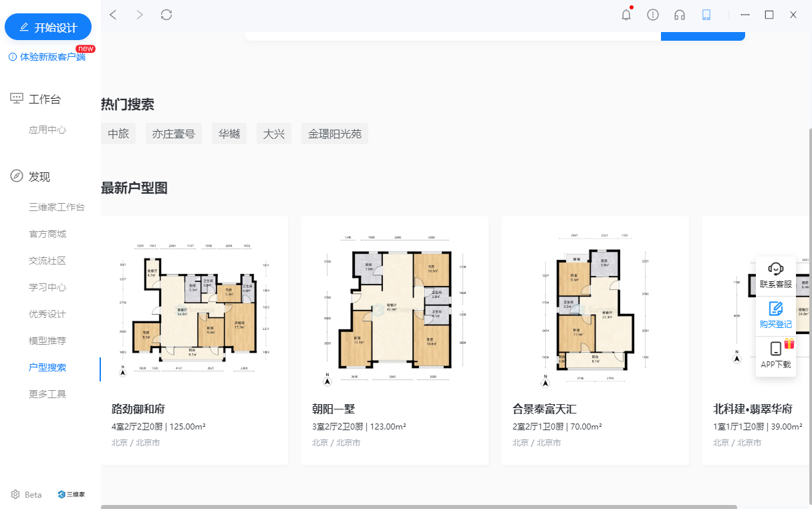This screenshot has height=509, width=812.
Task: Search hot keyword 中旅
Action: pos(118,134)
